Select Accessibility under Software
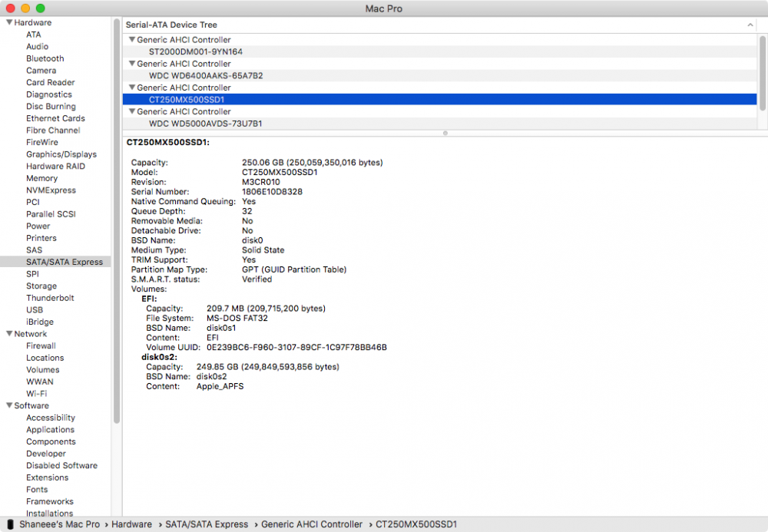Screen dimensions: 768x532 coord(51,418)
